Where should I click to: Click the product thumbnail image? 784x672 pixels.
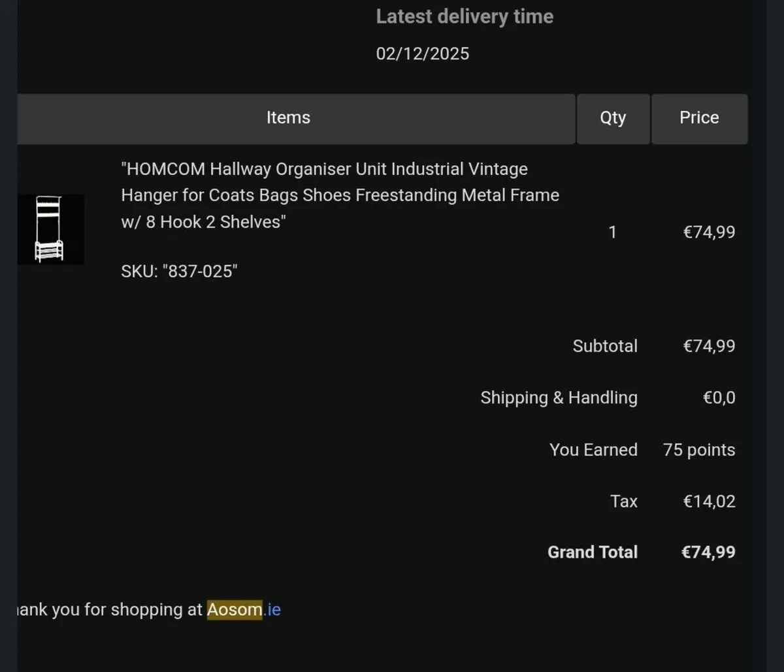tap(50, 229)
